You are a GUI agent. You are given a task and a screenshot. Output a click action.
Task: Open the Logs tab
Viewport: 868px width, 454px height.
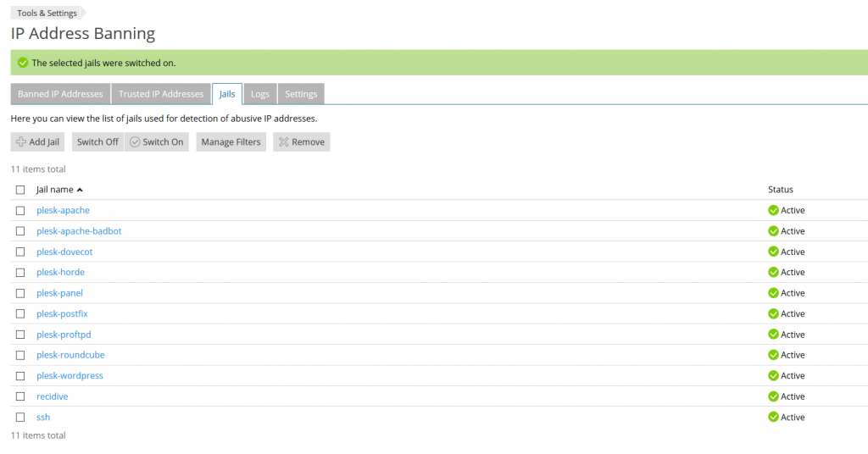coord(260,94)
